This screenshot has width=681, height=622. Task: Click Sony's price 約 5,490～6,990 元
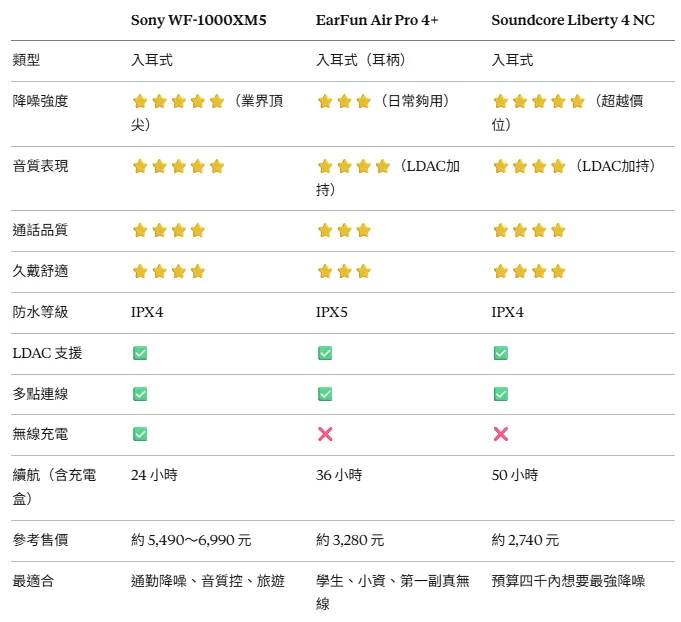pos(191,540)
